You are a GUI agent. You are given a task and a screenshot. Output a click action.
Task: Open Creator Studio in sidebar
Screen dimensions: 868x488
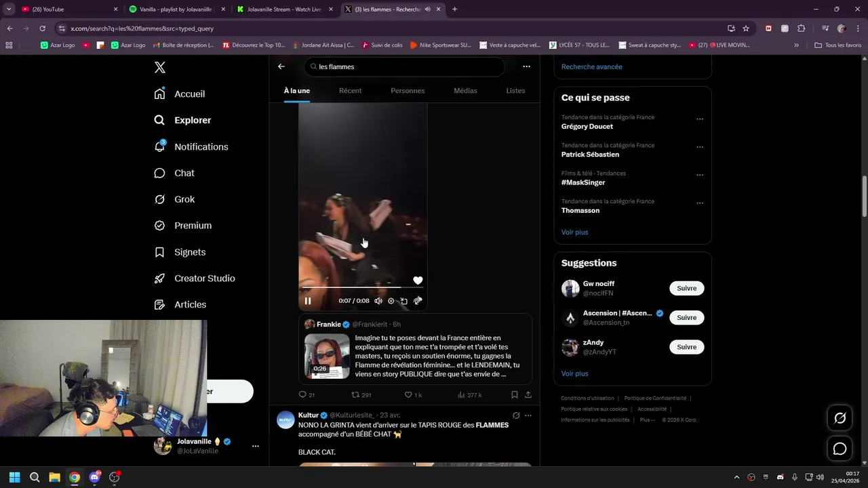pos(195,279)
